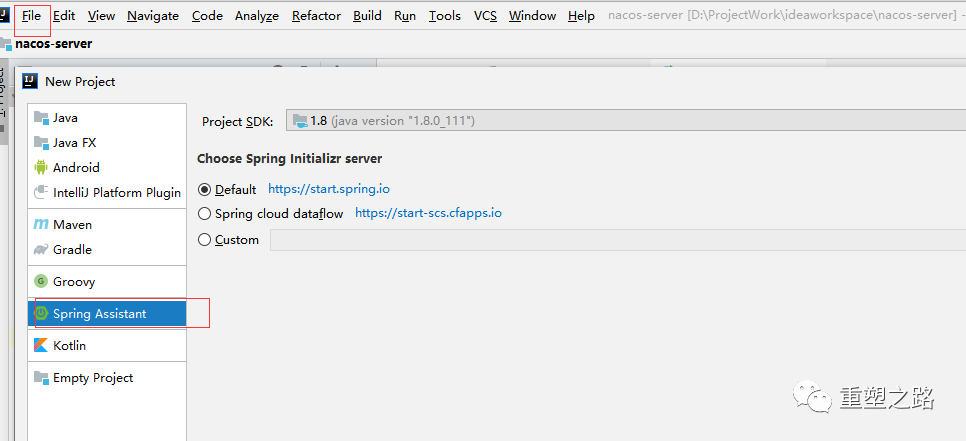Open the https://start-scs.cfapps.io link

click(428, 214)
